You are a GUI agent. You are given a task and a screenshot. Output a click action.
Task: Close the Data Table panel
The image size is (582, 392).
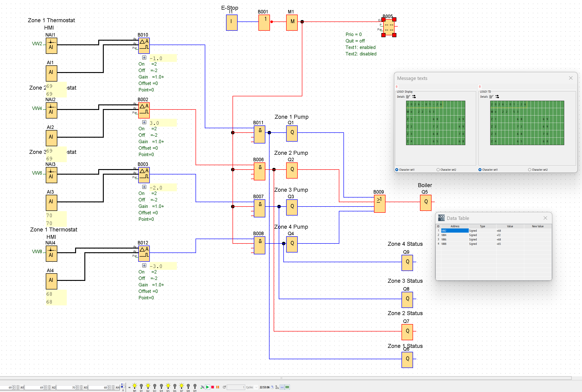pyautogui.click(x=545, y=218)
